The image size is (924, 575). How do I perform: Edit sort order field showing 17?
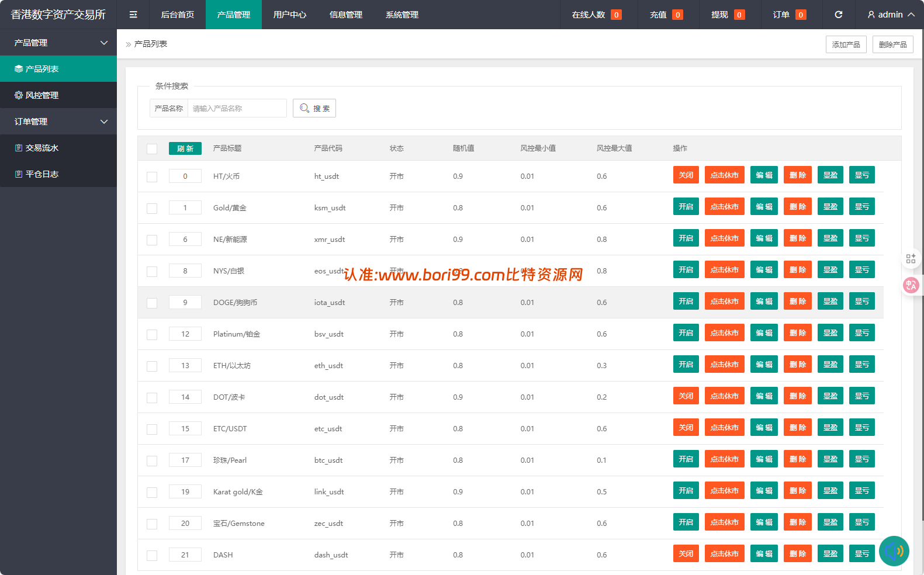pyautogui.click(x=185, y=460)
